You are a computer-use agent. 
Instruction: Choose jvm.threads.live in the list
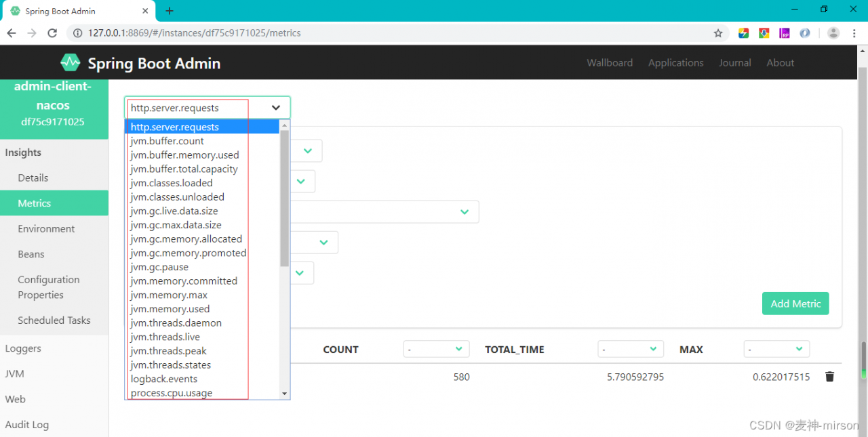point(203,337)
